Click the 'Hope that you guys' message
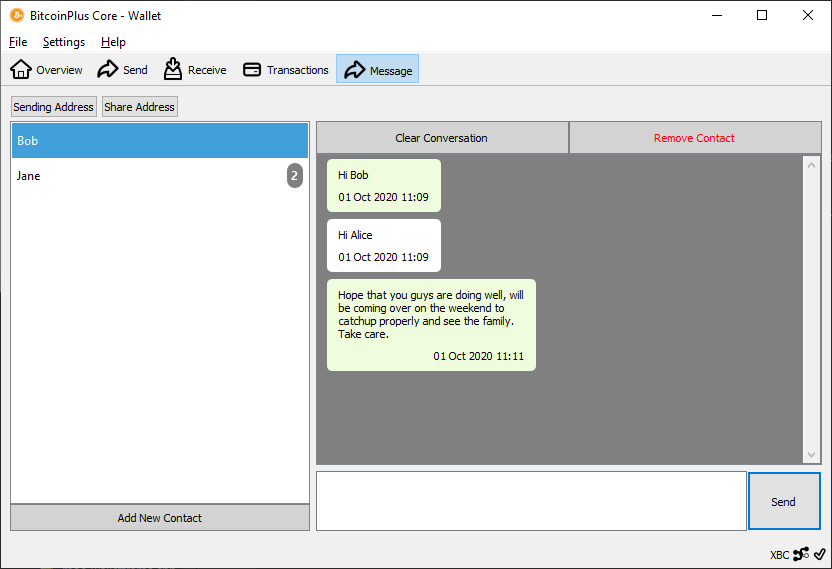 [x=431, y=325]
